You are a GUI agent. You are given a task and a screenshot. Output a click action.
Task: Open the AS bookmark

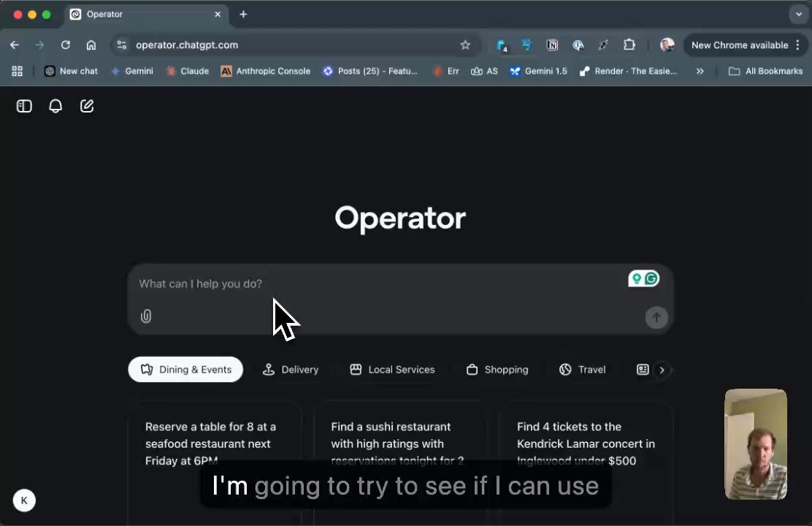pyautogui.click(x=484, y=71)
